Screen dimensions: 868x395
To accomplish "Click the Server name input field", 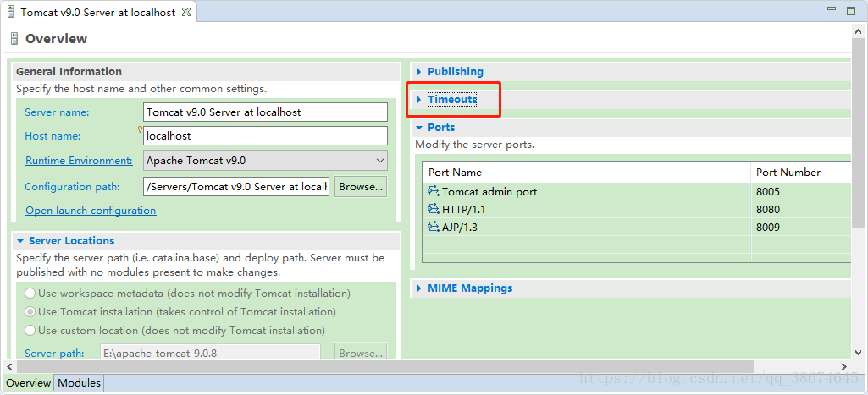I will 265,112.
